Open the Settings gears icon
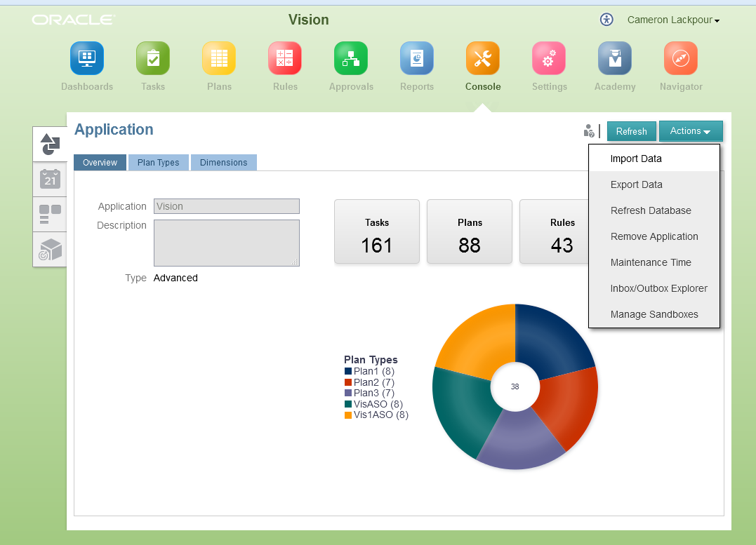Screen dimensions: 756x545 tap(549, 58)
